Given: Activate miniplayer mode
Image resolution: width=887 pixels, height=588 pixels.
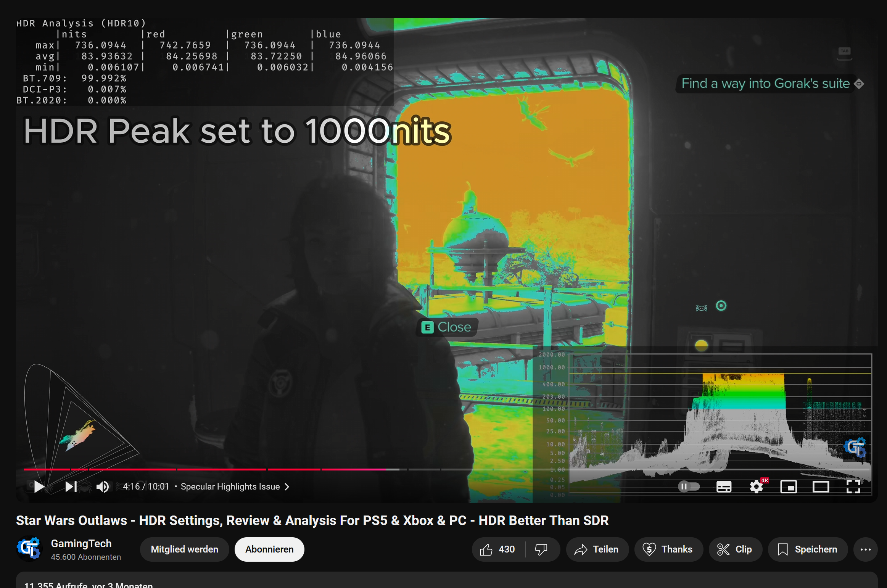Looking at the screenshot, I should (788, 487).
